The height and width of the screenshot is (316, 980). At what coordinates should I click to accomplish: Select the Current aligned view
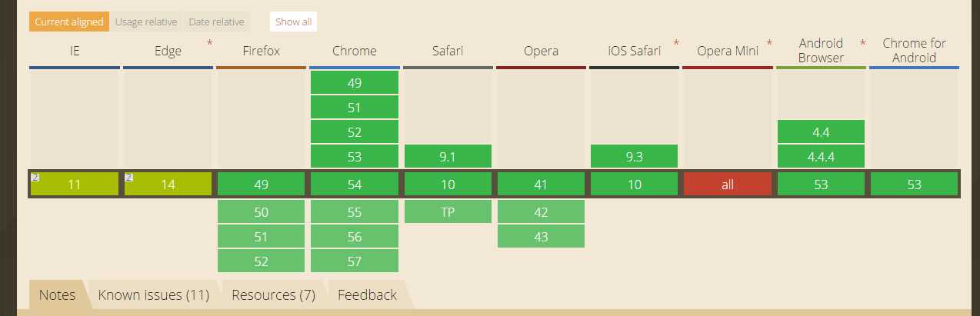69,22
